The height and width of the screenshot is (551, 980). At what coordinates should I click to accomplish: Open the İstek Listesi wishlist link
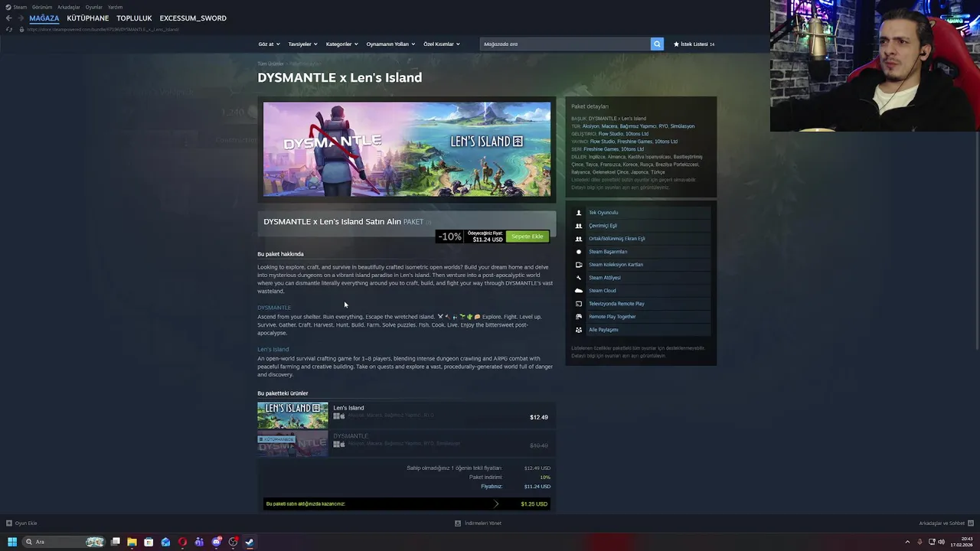click(694, 44)
